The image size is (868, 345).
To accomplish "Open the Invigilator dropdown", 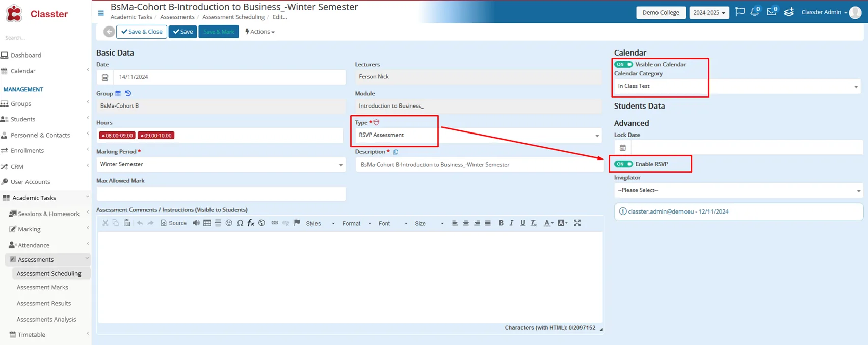I will [x=739, y=190].
